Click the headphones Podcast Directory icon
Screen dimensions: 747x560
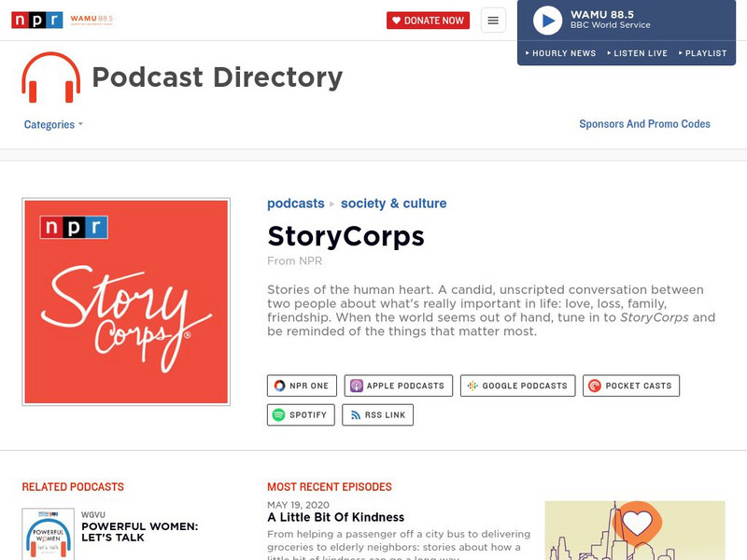tap(51, 77)
